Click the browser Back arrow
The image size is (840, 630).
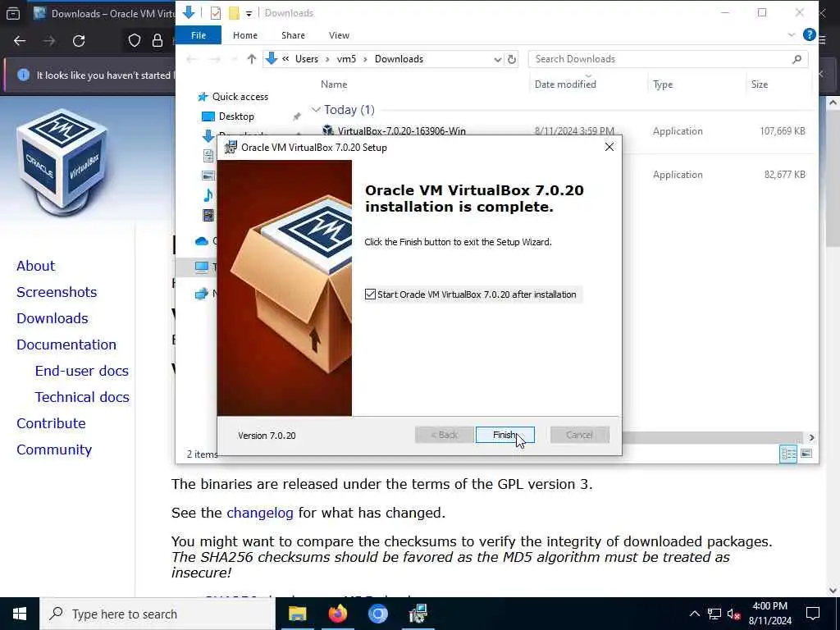coord(20,41)
